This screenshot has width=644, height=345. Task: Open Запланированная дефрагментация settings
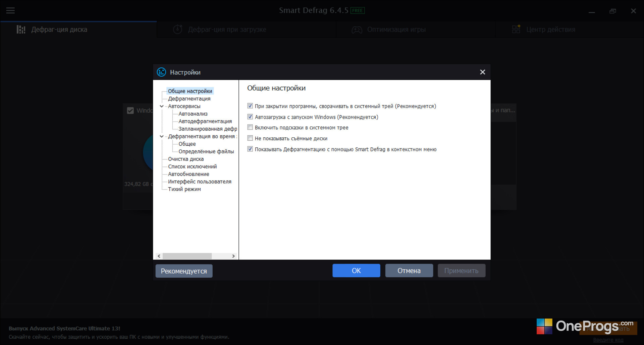[208, 129]
